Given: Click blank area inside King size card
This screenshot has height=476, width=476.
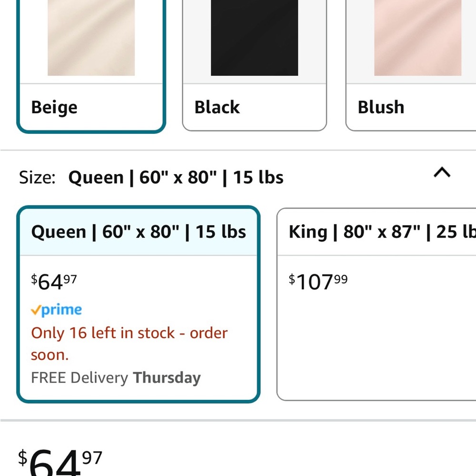Looking at the screenshot, I should pyautogui.click(x=376, y=347).
